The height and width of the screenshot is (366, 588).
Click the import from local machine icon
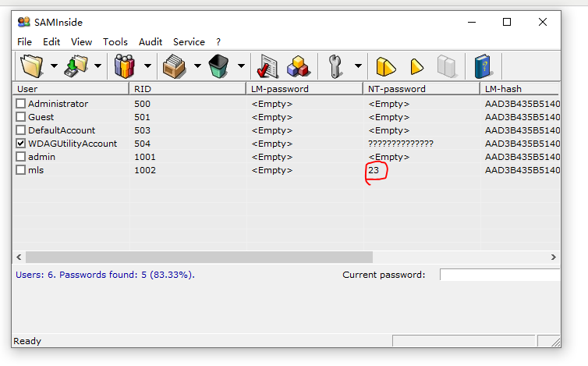coord(76,66)
